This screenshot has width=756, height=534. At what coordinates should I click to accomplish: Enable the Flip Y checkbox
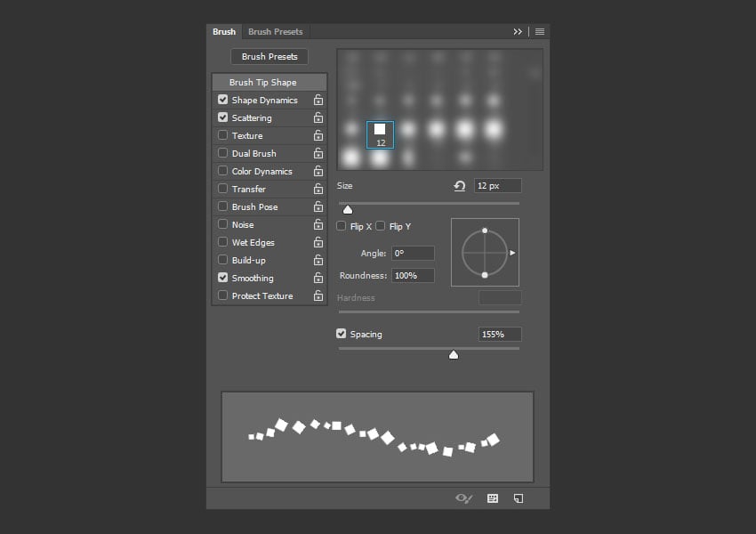[381, 226]
